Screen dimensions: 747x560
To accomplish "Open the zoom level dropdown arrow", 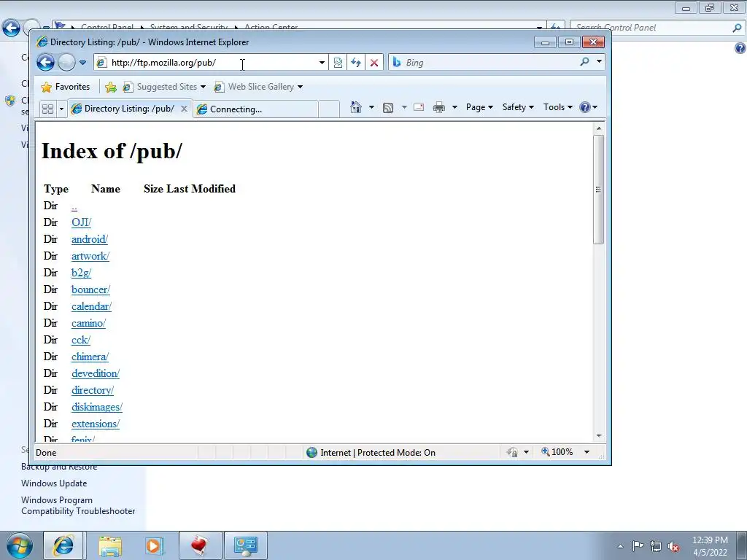I will point(587,452).
